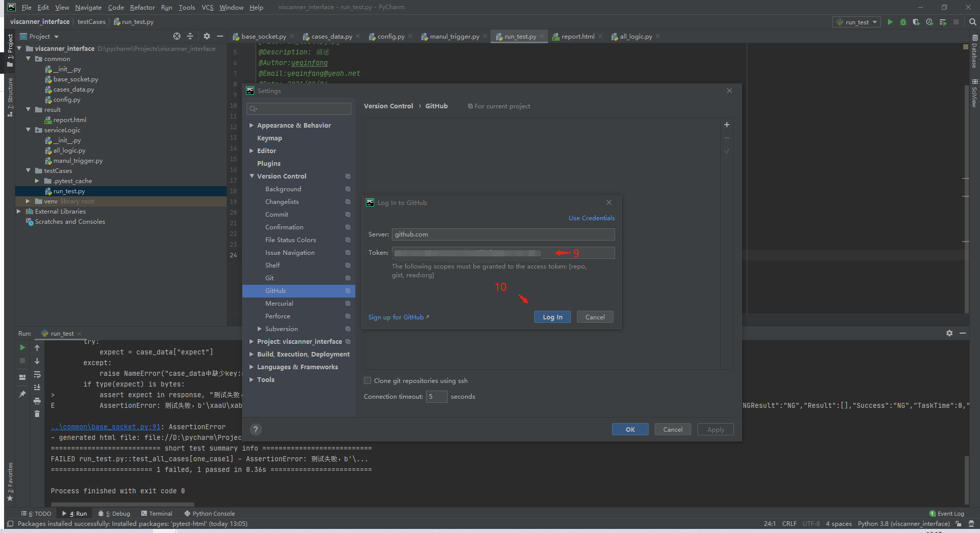Open the Favorites side panel
The height and width of the screenshot is (533, 980).
point(10,482)
